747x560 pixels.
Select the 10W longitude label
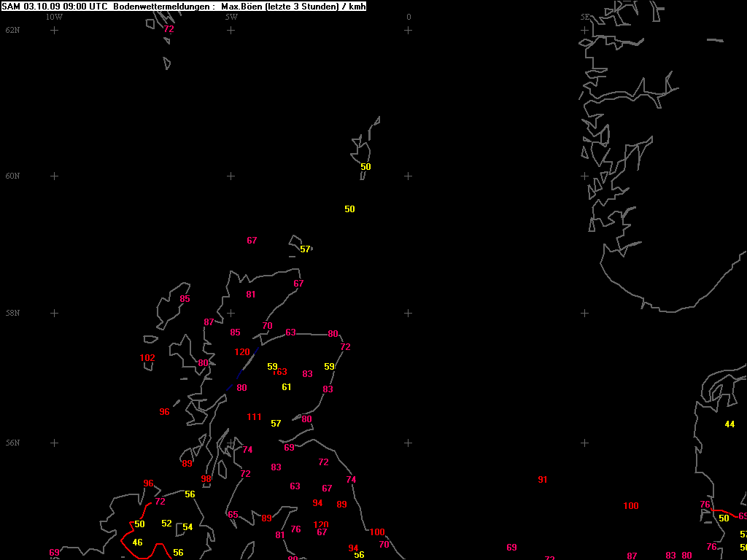[x=54, y=17]
